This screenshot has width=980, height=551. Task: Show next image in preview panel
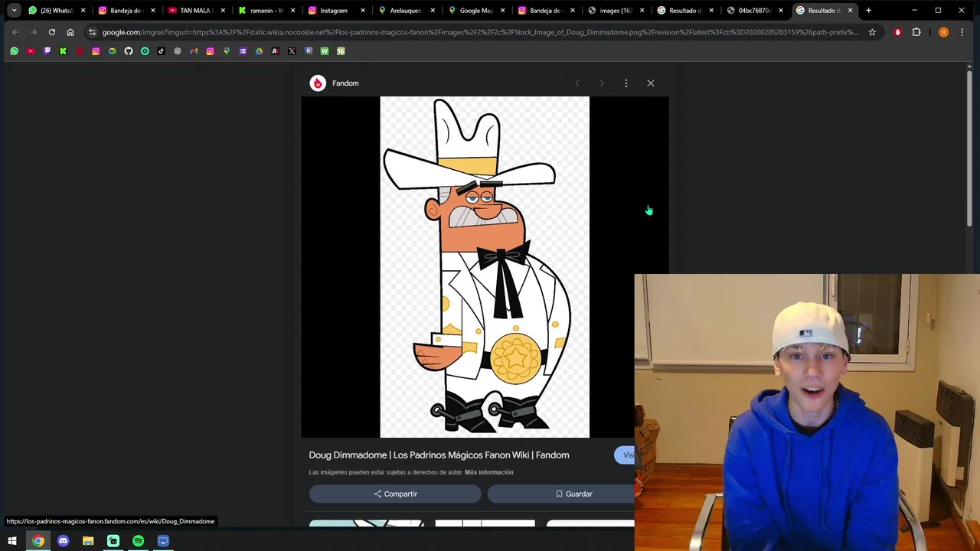(602, 83)
